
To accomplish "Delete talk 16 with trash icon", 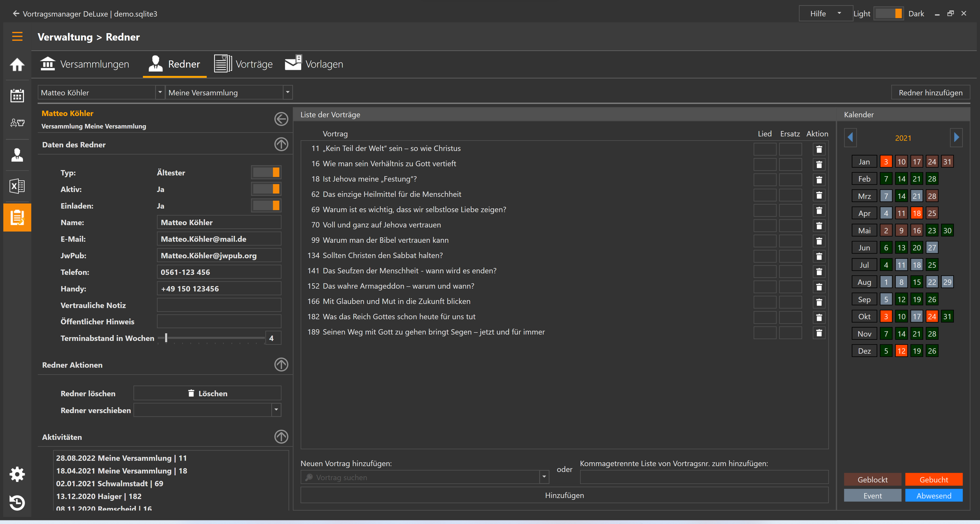I will pos(819,164).
